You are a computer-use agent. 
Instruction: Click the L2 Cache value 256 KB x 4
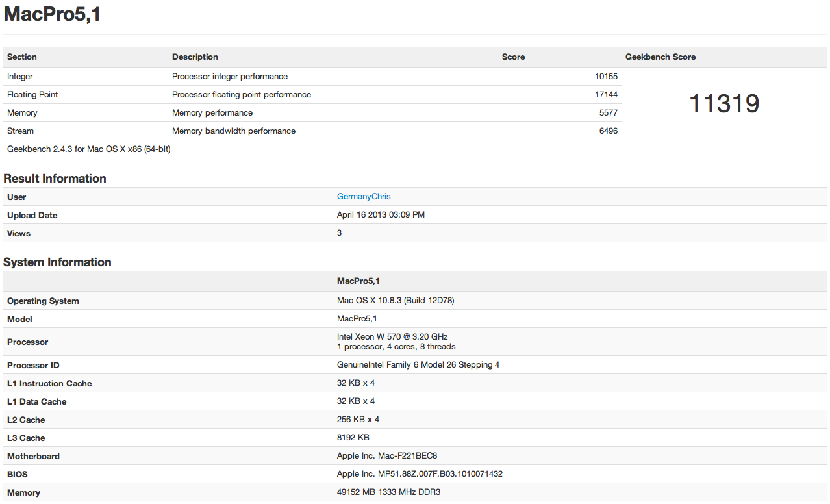pos(358,419)
